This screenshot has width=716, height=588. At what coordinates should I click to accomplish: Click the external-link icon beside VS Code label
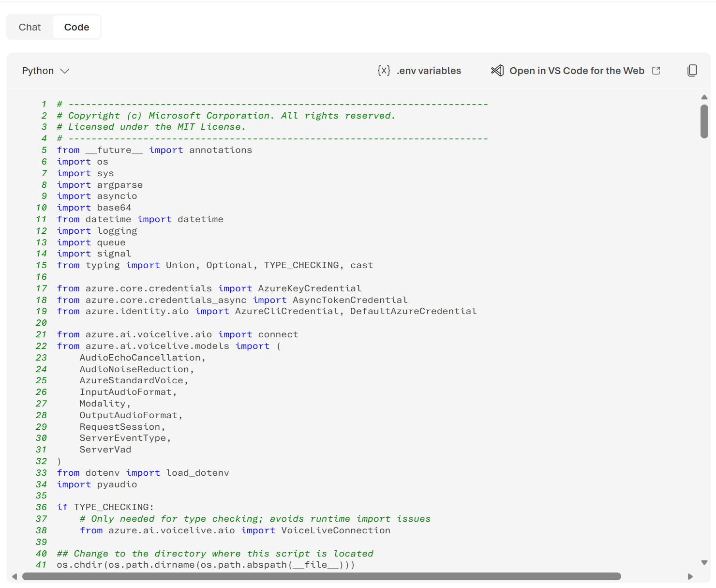tap(656, 70)
